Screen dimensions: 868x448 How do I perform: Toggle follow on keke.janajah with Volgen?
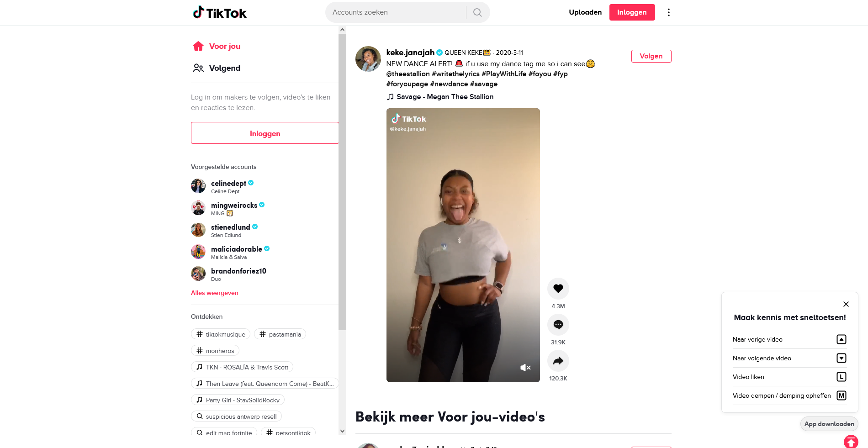point(651,56)
